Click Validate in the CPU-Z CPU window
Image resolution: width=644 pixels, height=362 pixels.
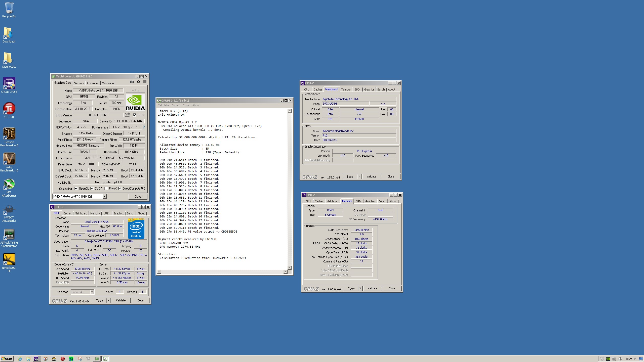pos(121,300)
